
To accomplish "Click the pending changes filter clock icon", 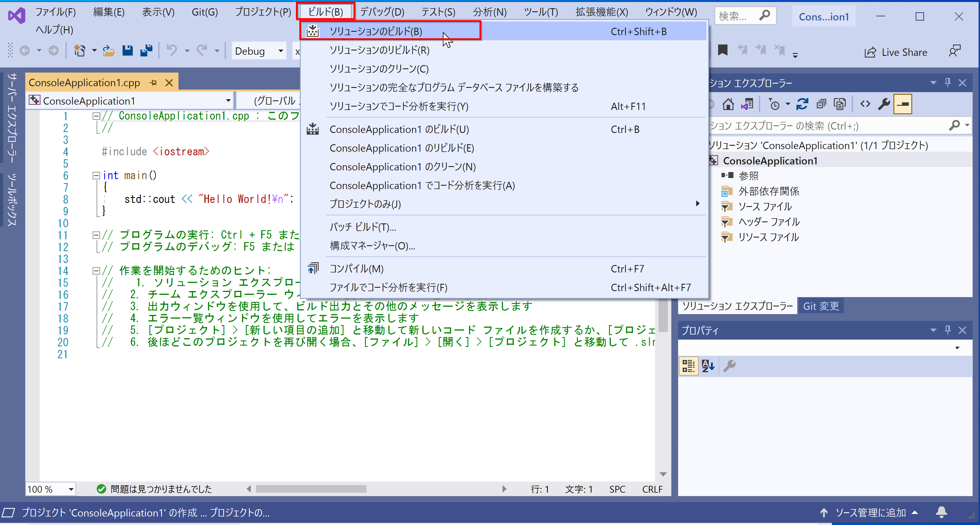I will [x=774, y=104].
